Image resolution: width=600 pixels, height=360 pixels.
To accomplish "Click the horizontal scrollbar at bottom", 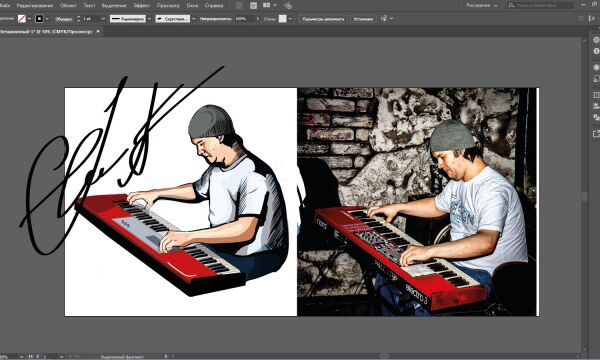I will coord(384,356).
